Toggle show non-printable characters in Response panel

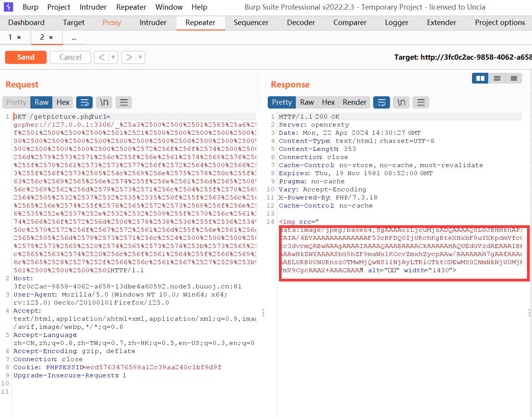pyautogui.click(x=401, y=102)
